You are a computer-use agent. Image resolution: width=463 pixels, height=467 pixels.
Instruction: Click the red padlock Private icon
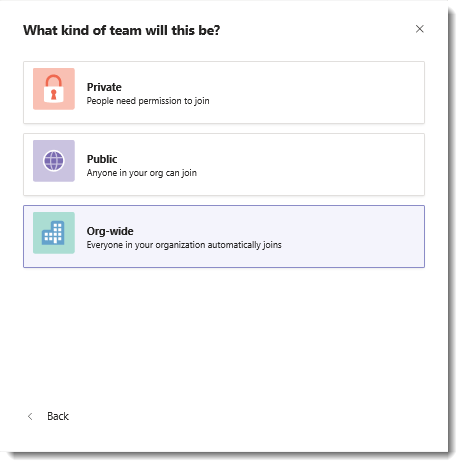(x=54, y=89)
